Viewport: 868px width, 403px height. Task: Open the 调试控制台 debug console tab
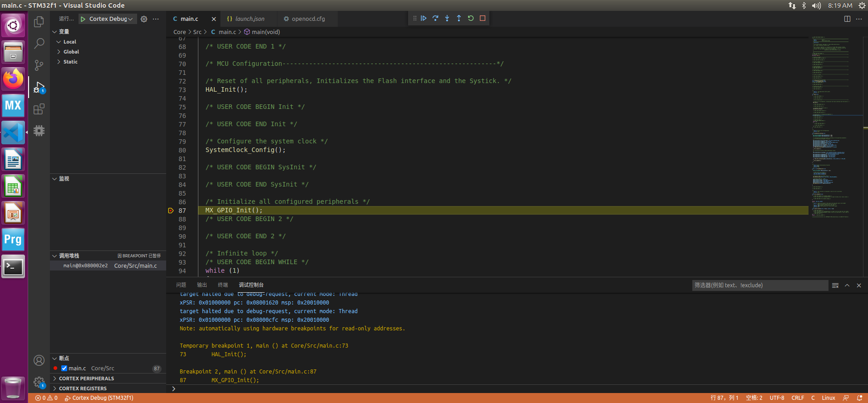pyautogui.click(x=251, y=285)
